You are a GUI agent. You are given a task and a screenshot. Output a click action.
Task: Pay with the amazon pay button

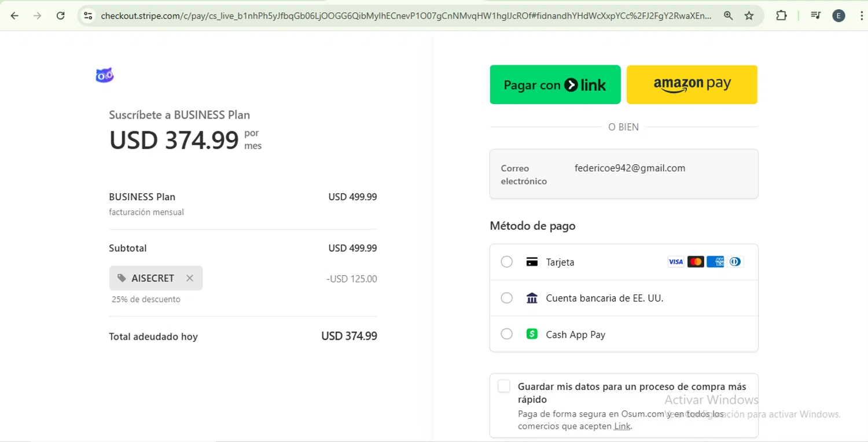coord(692,85)
